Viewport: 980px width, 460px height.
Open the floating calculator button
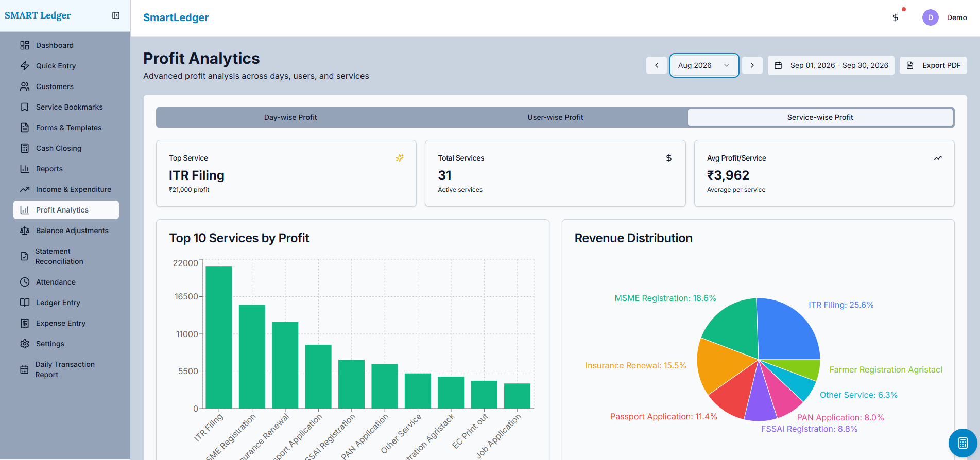pyautogui.click(x=962, y=443)
